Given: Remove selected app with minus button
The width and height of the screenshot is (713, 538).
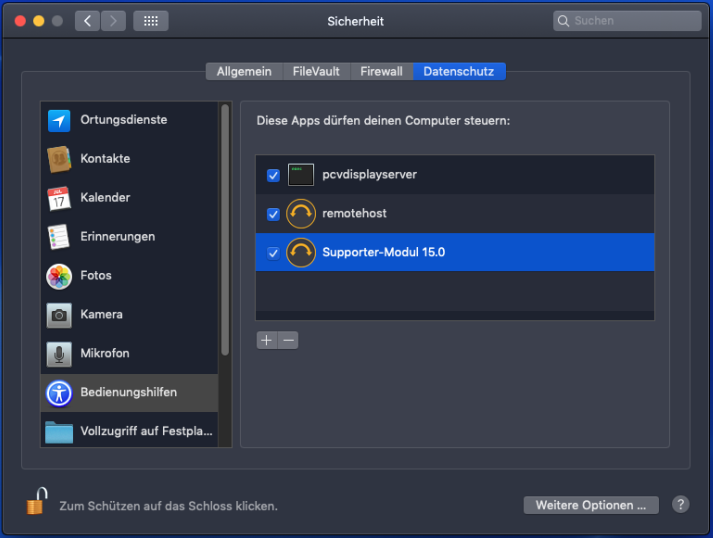Looking at the screenshot, I should [288, 340].
